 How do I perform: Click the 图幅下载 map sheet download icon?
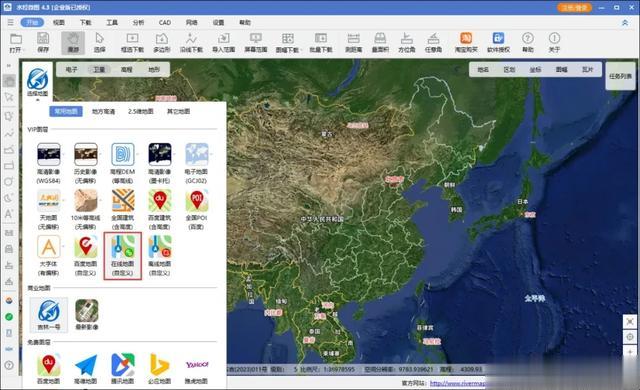click(x=288, y=42)
